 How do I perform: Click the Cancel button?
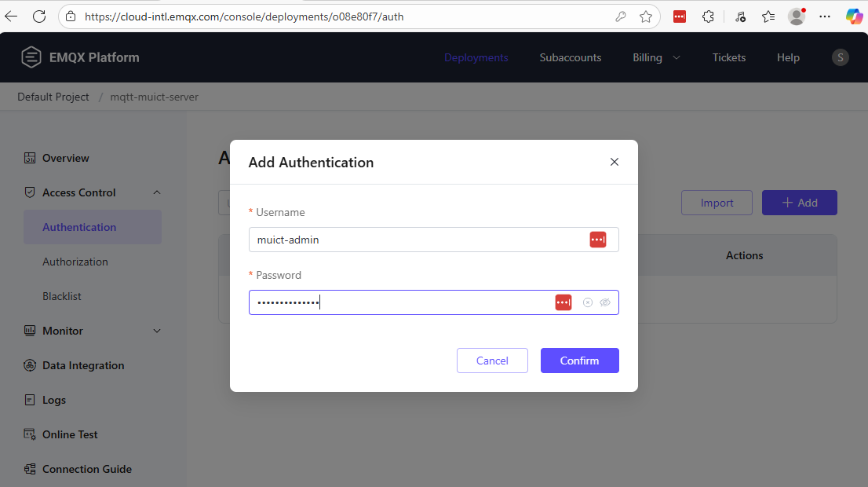(x=492, y=361)
